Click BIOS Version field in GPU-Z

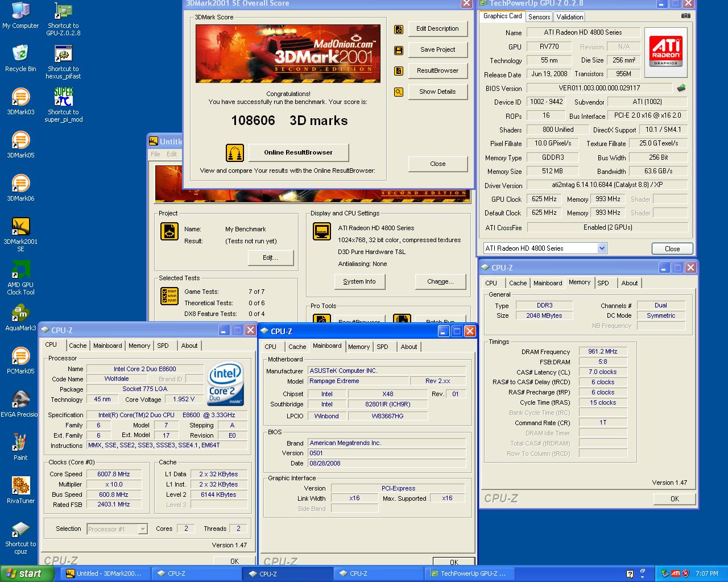(599, 89)
